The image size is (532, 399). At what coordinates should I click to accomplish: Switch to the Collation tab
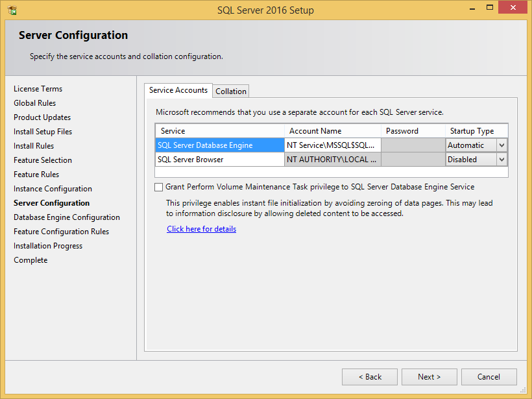pos(231,91)
